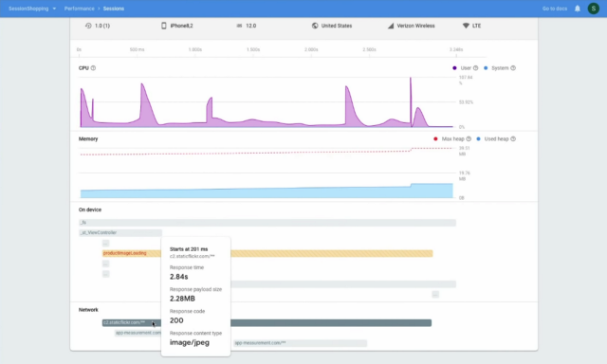The width and height of the screenshot is (607, 364).
Task: Go to Performance breadcrumb
Action: pyautogui.click(x=79, y=9)
